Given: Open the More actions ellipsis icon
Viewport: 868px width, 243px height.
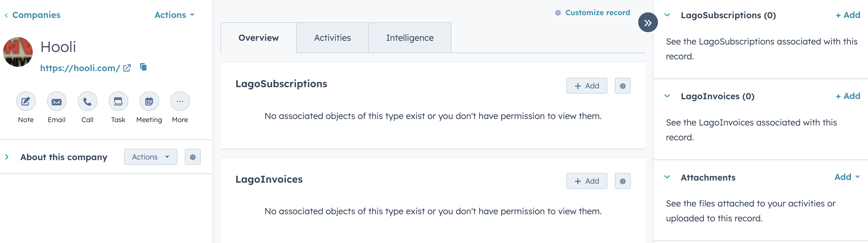Looking at the screenshot, I should coord(180,101).
